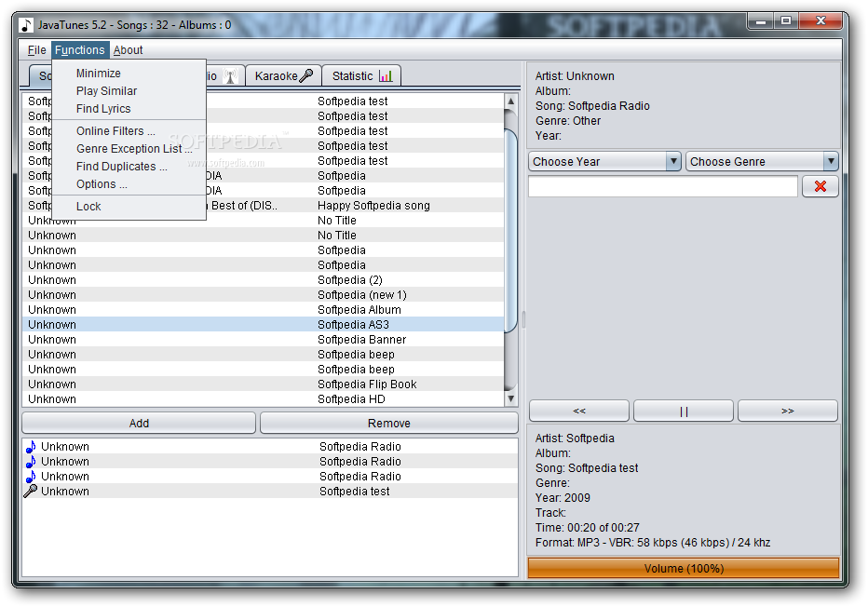Open the Choose Year dropdown
This screenshot has width=868, height=607.
pyautogui.click(x=604, y=162)
